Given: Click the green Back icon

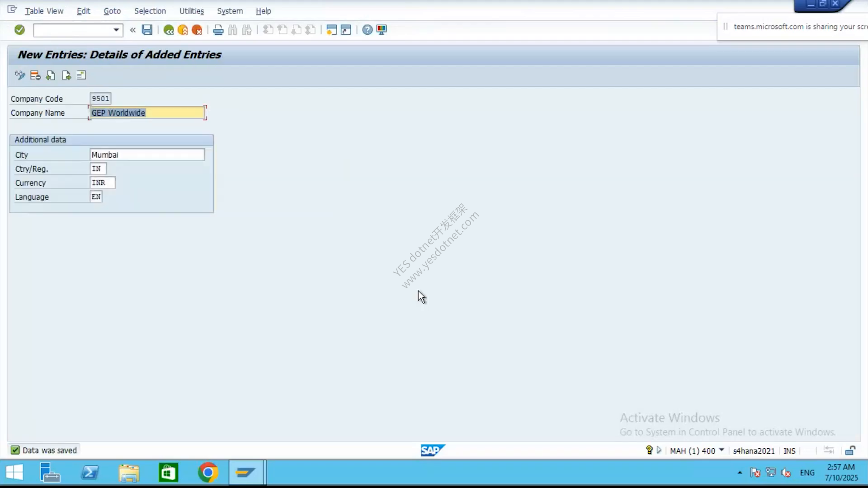Looking at the screenshot, I should pyautogui.click(x=169, y=30).
